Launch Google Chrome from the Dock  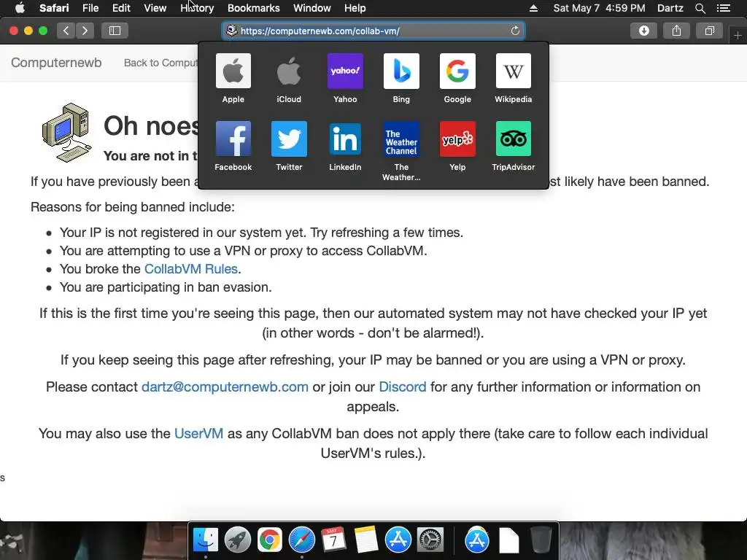[270, 540]
